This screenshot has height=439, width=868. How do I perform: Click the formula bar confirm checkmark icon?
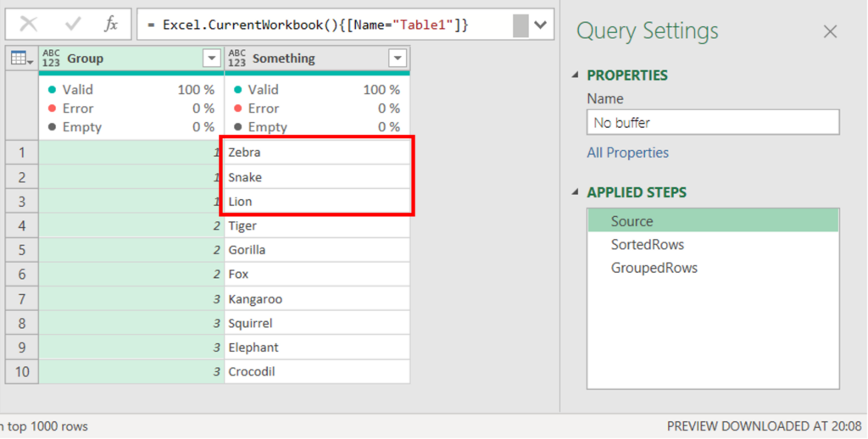(73, 25)
